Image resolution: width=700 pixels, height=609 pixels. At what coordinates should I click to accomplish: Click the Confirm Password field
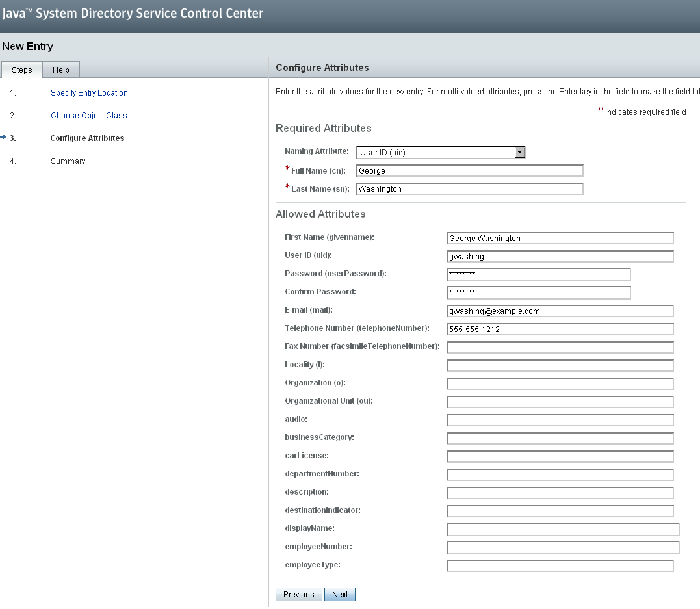click(x=538, y=293)
